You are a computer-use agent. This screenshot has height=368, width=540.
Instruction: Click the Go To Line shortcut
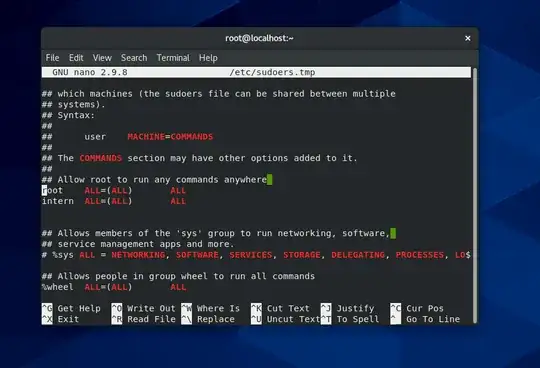coord(425,319)
